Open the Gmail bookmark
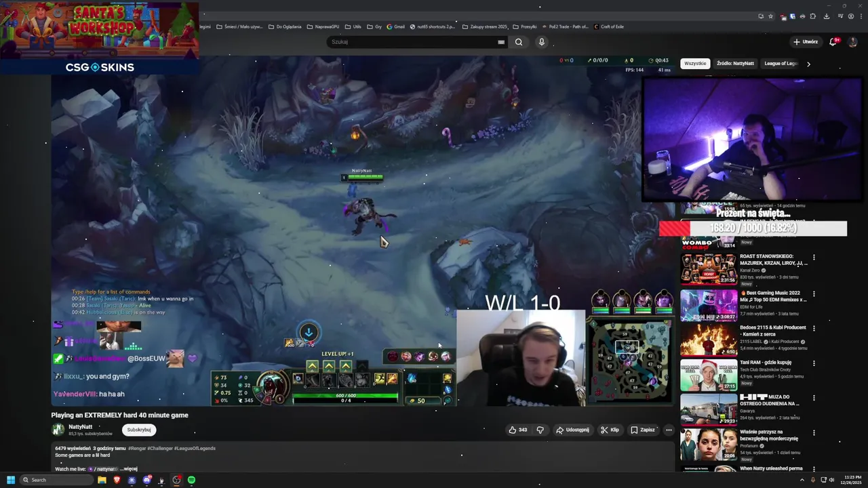The width and height of the screenshot is (868, 488). point(395,27)
